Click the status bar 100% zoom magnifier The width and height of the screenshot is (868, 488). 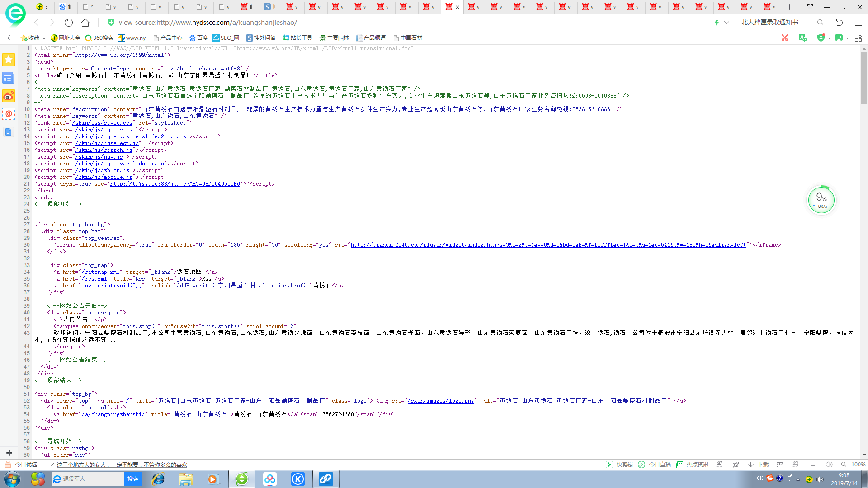click(x=844, y=465)
